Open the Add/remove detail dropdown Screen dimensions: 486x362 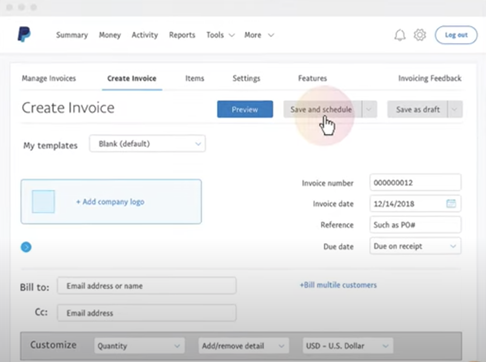pos(244,346)
